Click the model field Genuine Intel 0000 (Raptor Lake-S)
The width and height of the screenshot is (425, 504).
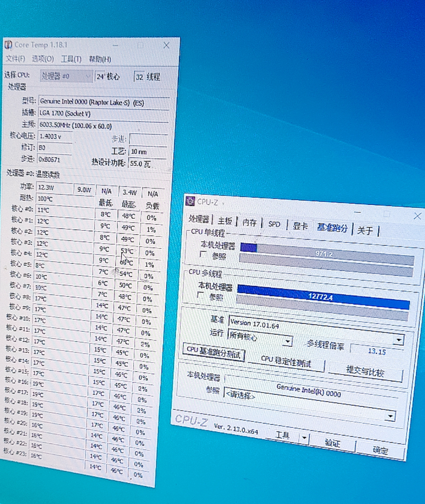pos(104,102)
